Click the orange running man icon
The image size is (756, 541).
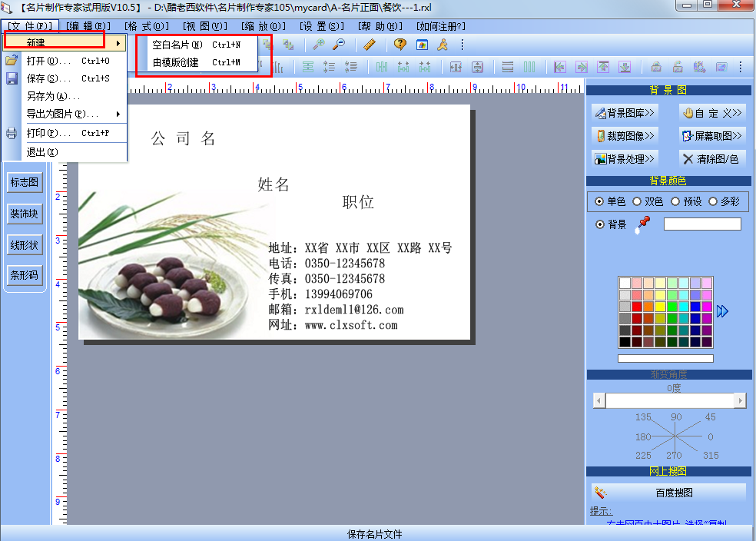(443, 45)
